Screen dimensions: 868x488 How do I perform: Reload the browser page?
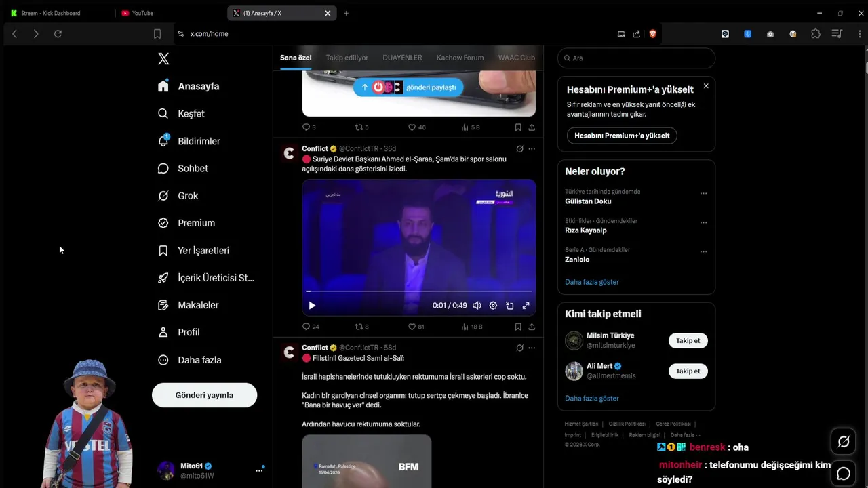pos(58,34)
